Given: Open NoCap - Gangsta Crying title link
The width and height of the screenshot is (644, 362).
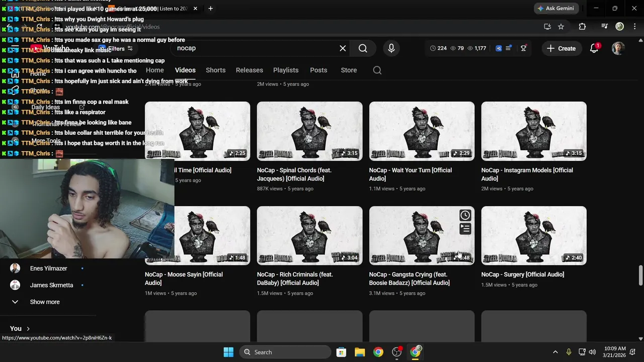Looking at the screenshot, I should [x=410, y=279].
